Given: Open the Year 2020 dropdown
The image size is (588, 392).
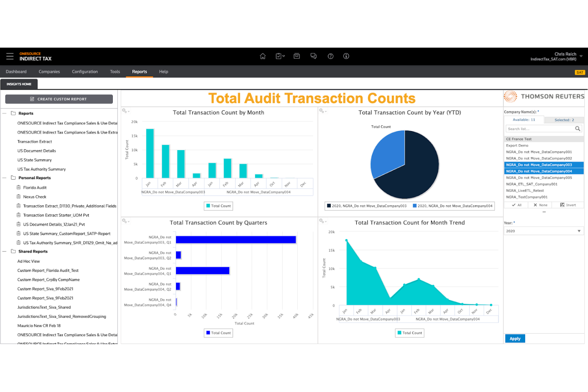Looking at the screenshot, I should [x=578, y=231].
